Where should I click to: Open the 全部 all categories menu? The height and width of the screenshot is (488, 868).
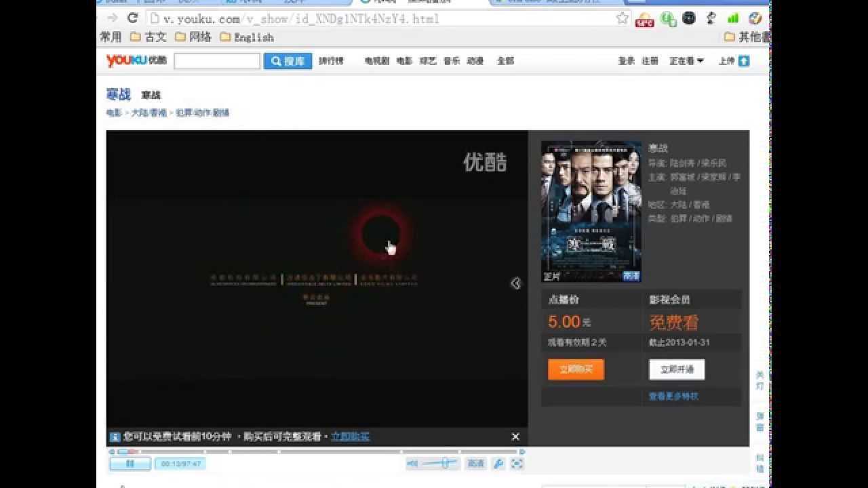[x=506, y=61]
